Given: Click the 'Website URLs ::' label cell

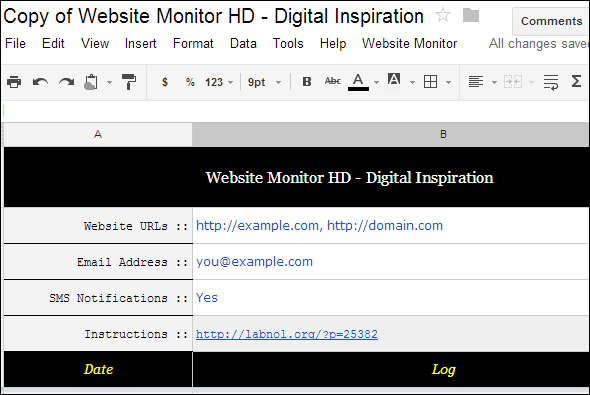Looking at the screenshot, I should coord(98,225).
